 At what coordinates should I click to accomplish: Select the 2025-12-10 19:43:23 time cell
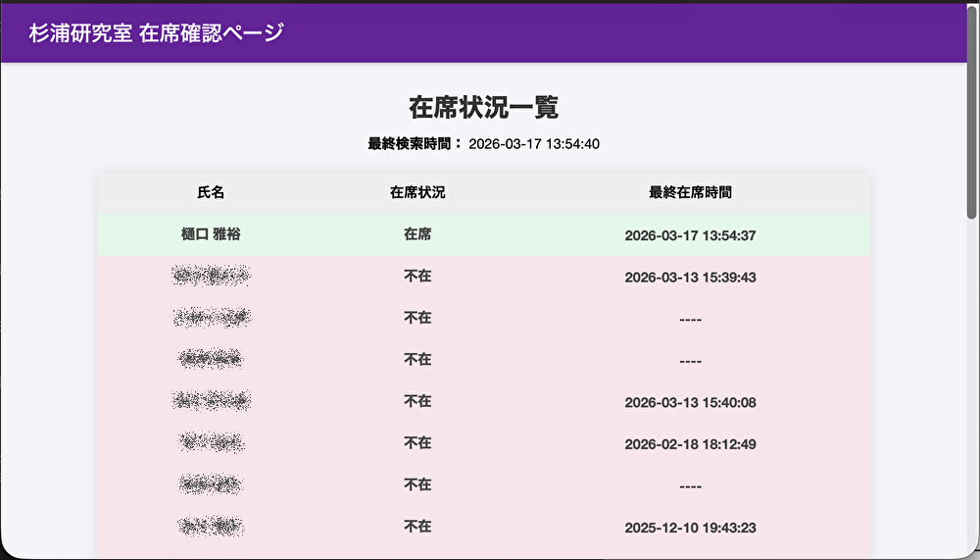coord(690,528)
